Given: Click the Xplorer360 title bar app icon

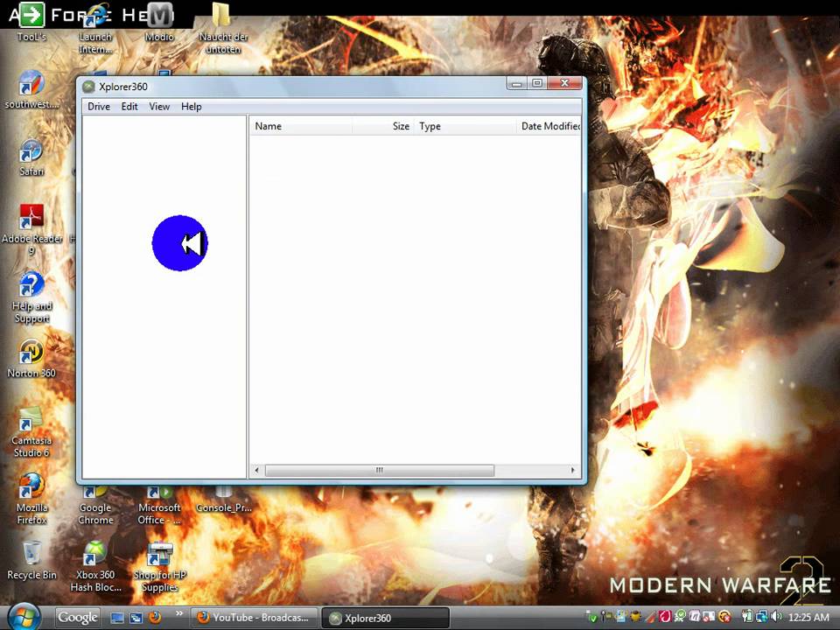Looking at the screenshot, I should (89, 87).
